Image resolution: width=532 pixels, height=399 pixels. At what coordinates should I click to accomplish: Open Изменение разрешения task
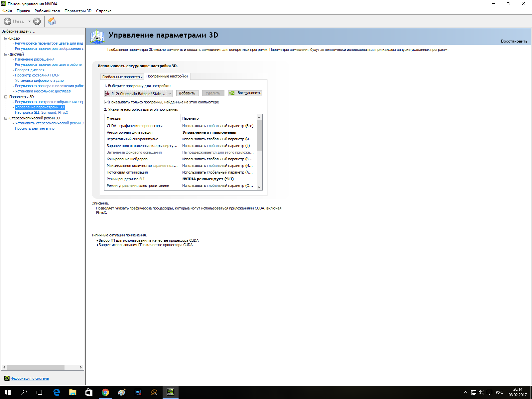point(35,59)
